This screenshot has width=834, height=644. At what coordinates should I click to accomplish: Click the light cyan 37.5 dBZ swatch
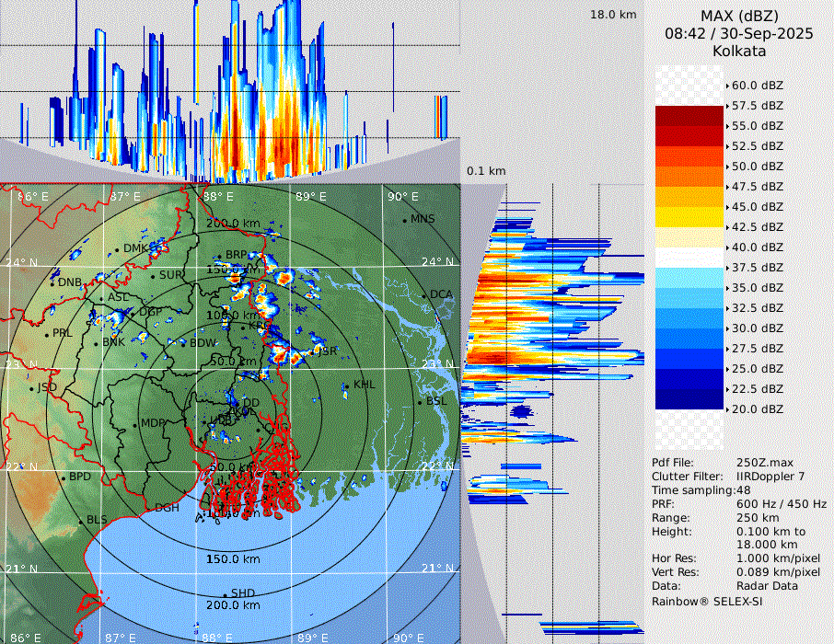pyautogui.click(x=689, y=277)
